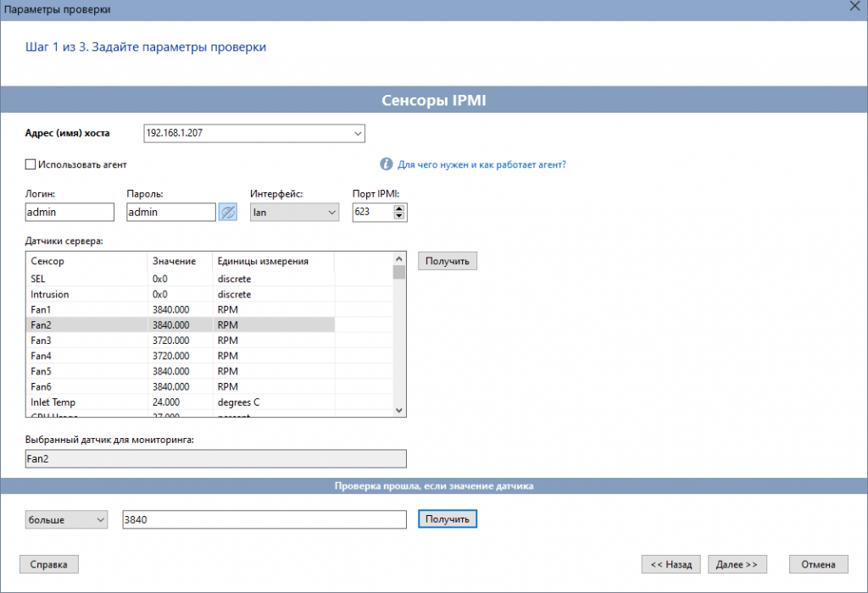This screenshot has width=868, height=593.
Task: Click scroll-down arrow of sensor list
Action: (398, 410)
